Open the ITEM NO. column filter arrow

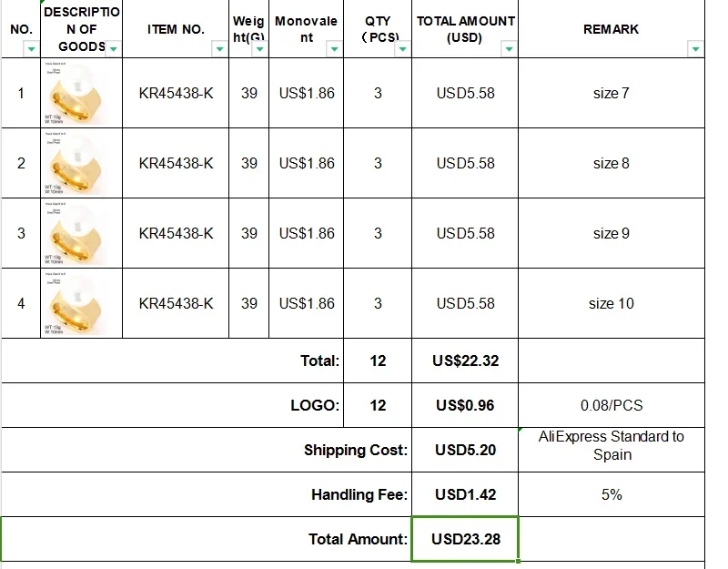click(219, 49)
